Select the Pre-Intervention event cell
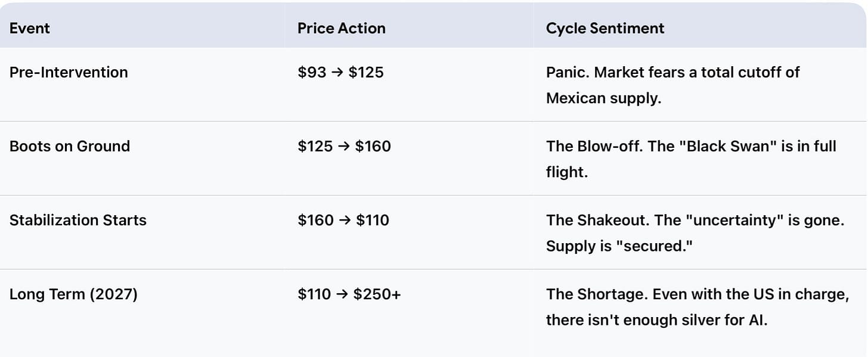The image size is (868, 357). point(69,72)
